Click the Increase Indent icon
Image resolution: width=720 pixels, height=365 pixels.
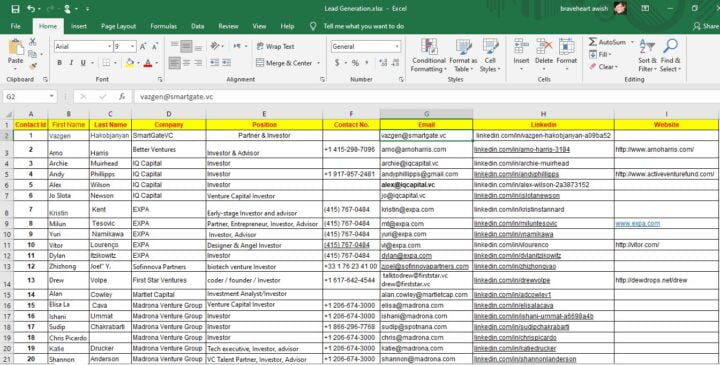(x=226, y=63)
